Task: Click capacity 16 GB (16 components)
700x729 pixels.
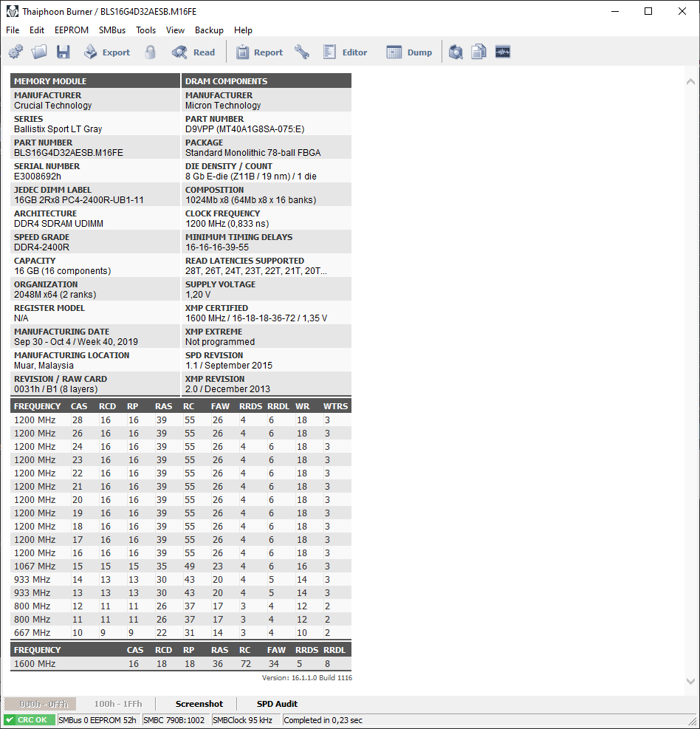Action: (62, 271)
